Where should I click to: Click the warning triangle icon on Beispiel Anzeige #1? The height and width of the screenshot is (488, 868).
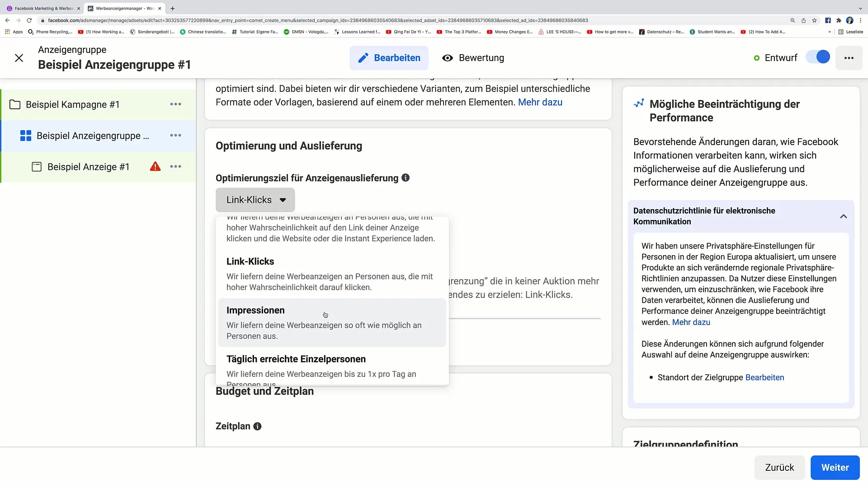coord(156,167)
